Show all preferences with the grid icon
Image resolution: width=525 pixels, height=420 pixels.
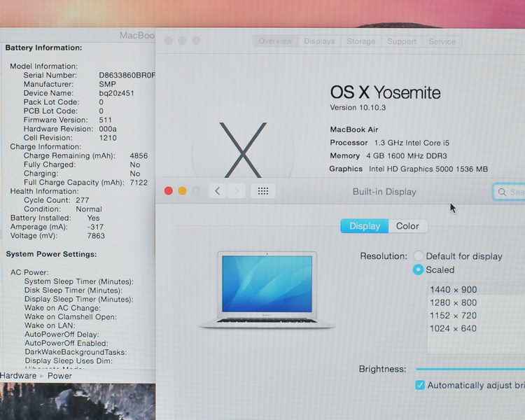click(263, 191)
